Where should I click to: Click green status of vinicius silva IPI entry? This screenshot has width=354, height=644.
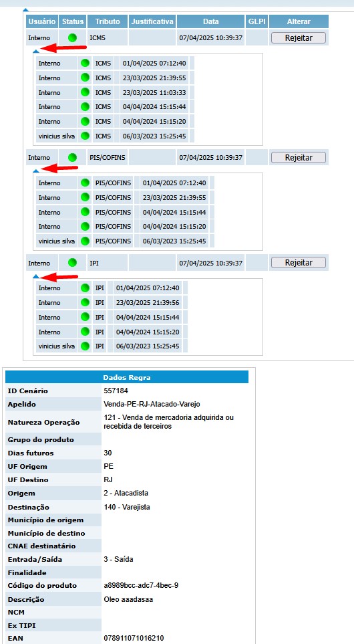pos(85,346)
